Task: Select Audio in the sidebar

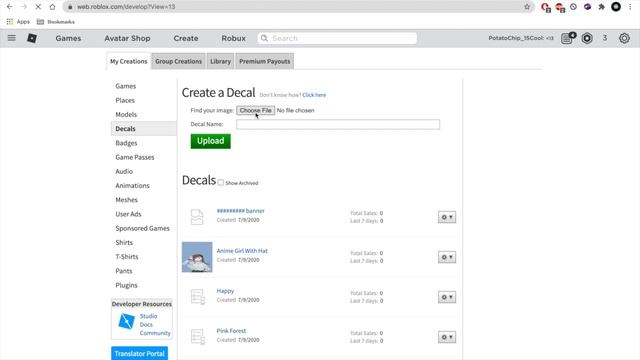Action: tap(124, 171)
